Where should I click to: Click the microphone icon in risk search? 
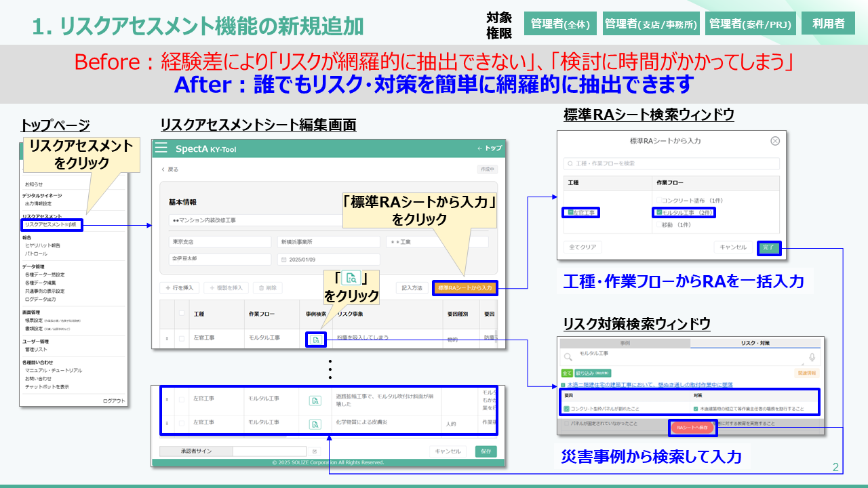tap(812, 357)
